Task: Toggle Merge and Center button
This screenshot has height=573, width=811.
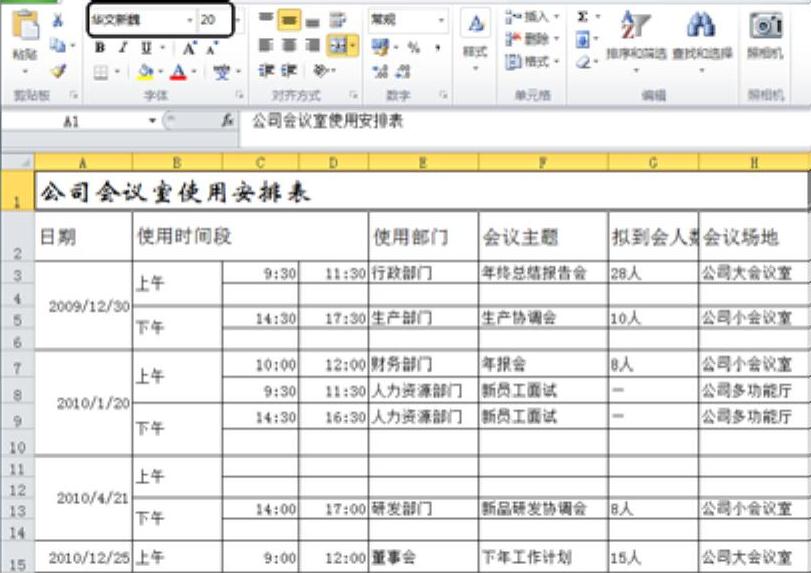Action: pyautogui.click(x=337, y=46)
